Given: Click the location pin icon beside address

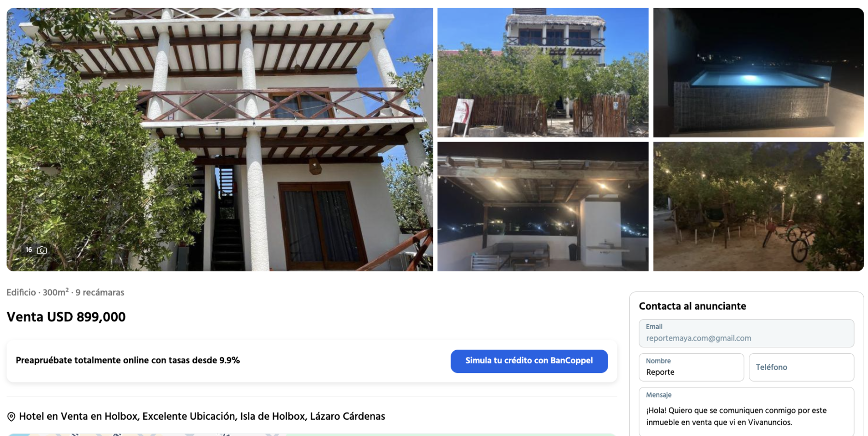Looking at the screenshot, I should click(x=11, y=417).
